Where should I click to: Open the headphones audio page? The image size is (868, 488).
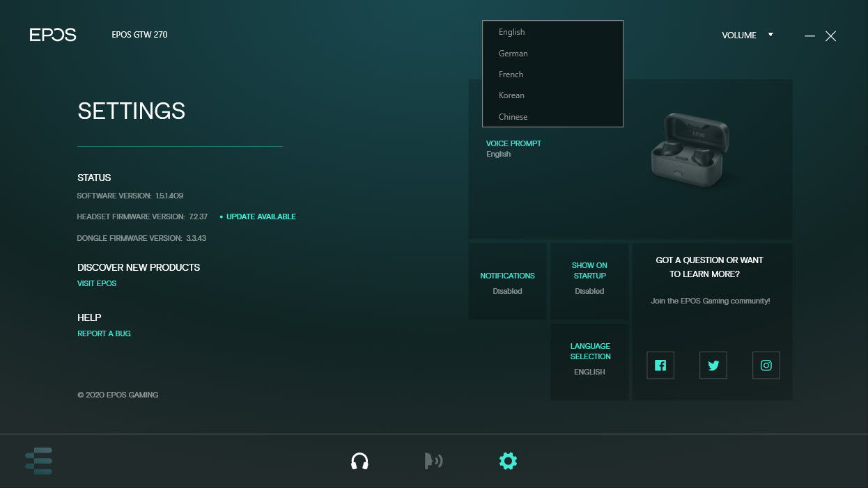point(359,461)
